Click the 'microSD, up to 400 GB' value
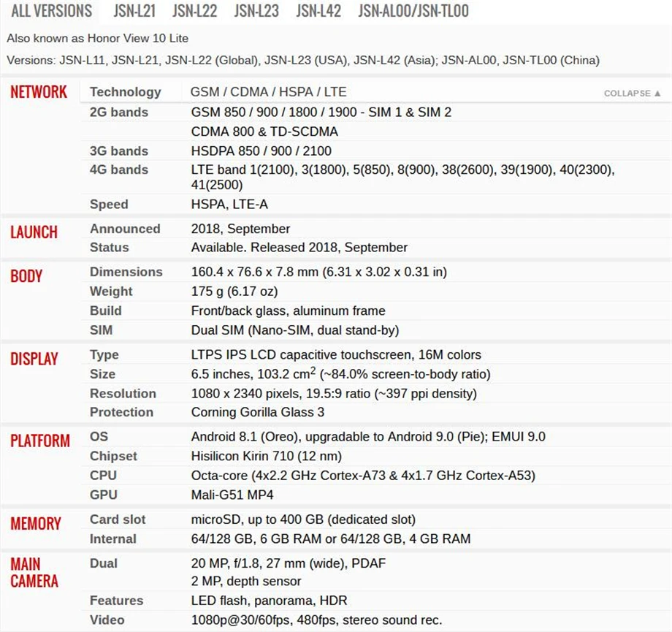Image resolution: width=672 pixels, height=632 pixels. 303,519
